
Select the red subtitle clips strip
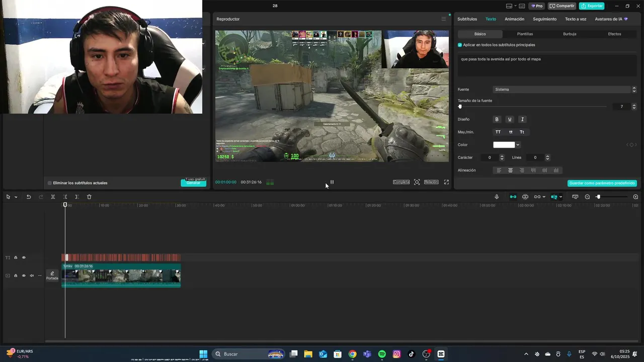coord(121,257)
